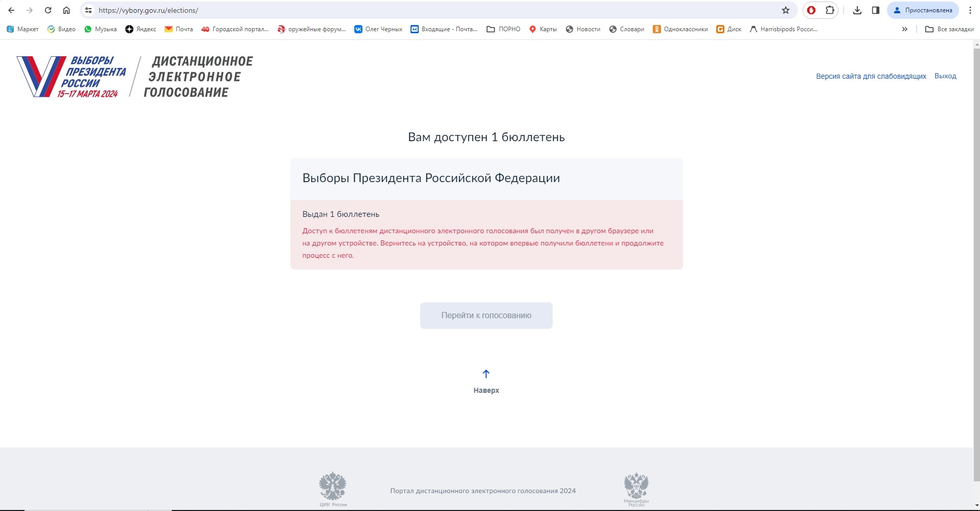Click the 'Перейти к голосованию' button
980x511 pixels.
486,316
